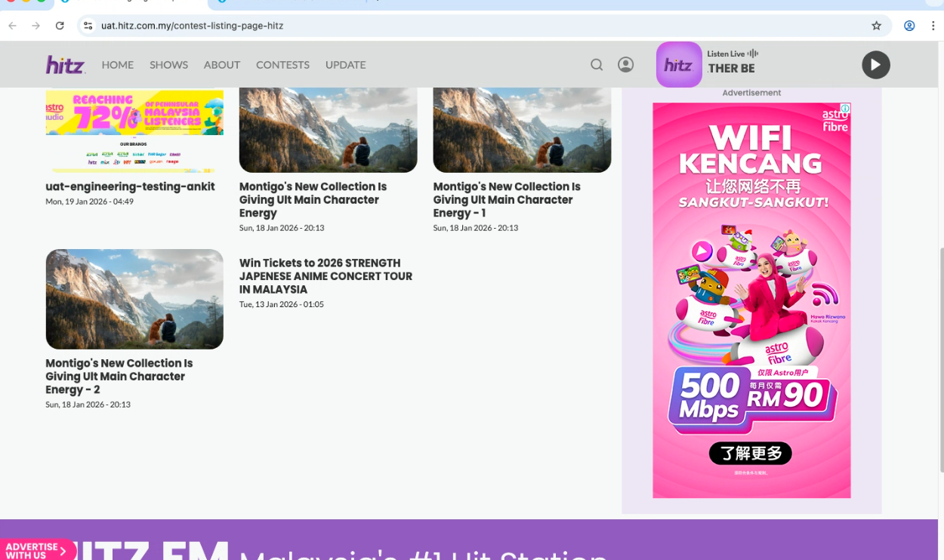Bookmark this page with the star icon
This screenshot has height=560, width=944.
click(876, 26)
